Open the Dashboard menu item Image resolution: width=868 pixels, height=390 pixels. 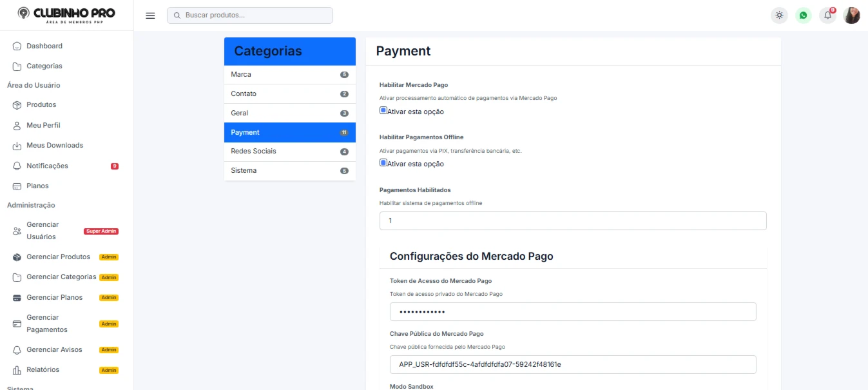pyautogui.click(x=44, y=46)
